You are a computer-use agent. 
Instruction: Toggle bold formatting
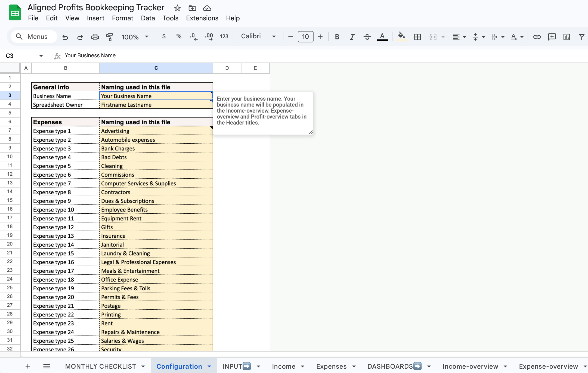point(337,37)
